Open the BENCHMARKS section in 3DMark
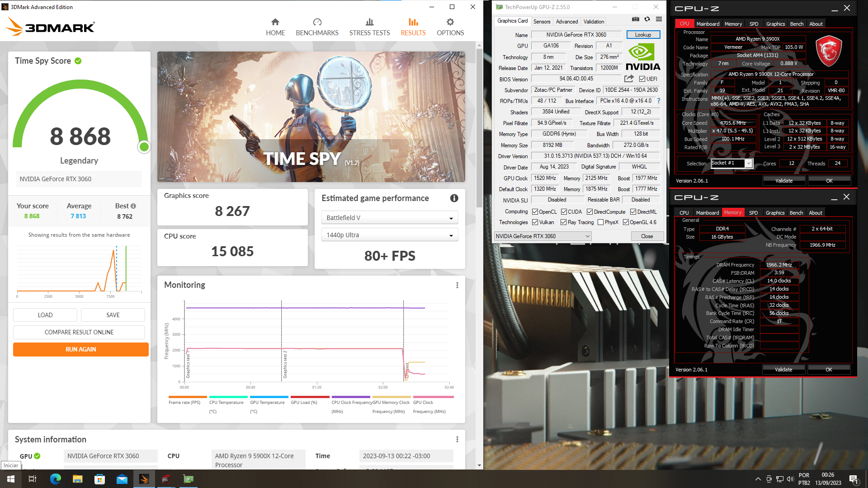The image size is (868, 488). [x=317, y=27]
